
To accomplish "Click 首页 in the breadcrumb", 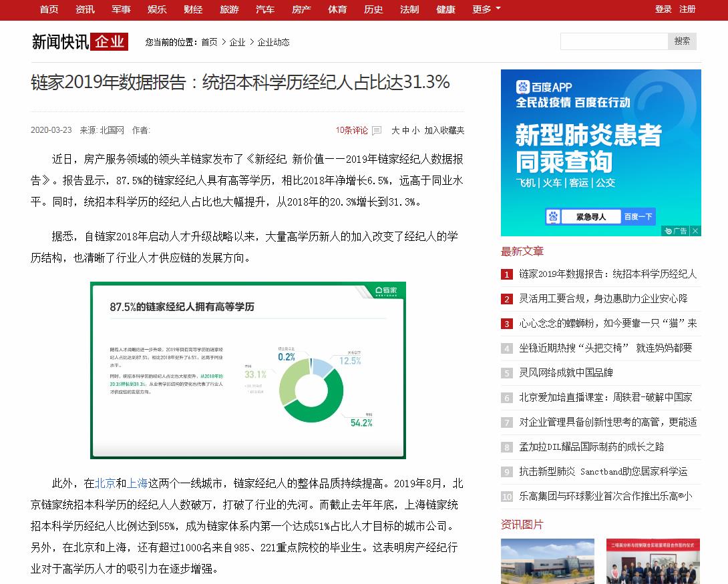I will click(x=209, y=42).
